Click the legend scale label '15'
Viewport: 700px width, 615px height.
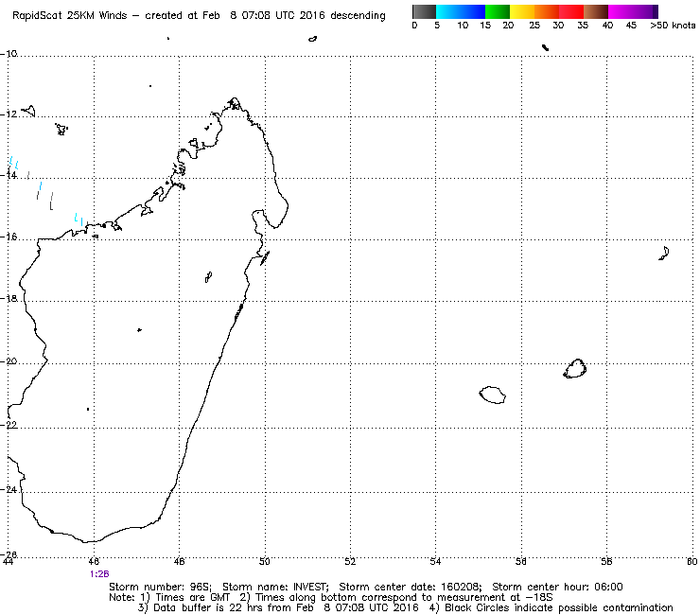pyautogui.click(x=485, y=26)
